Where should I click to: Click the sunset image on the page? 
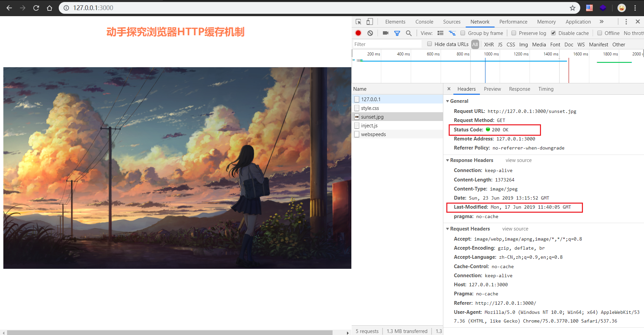177,168
